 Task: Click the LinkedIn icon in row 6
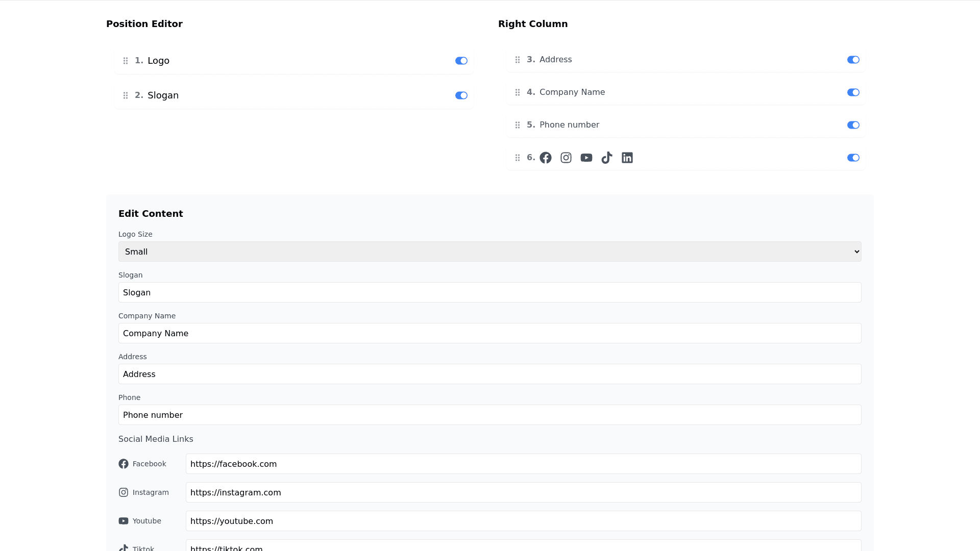(x=627, y=158)
